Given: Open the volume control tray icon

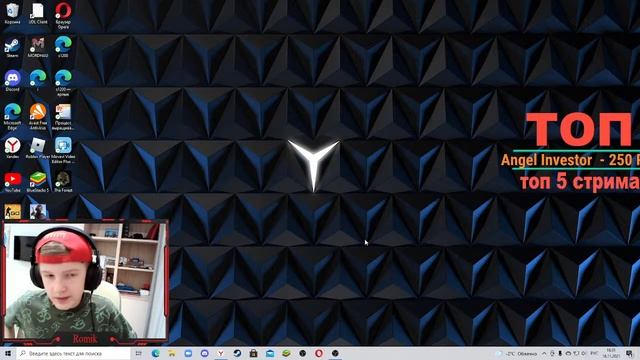Looking at the screenshot, I should (584, 353).
